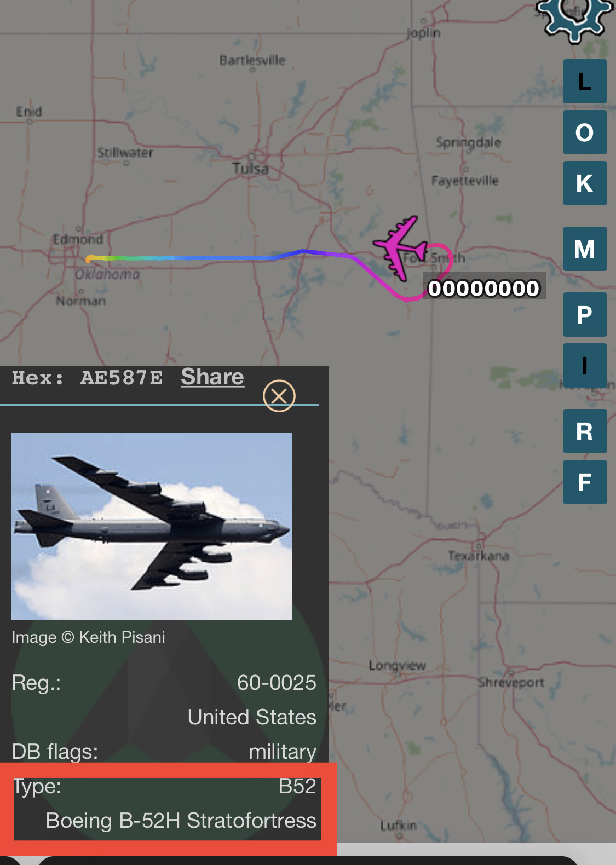Click the 00000000 callsign label
This screenshot has width=616, height=865.
(484, 288)
